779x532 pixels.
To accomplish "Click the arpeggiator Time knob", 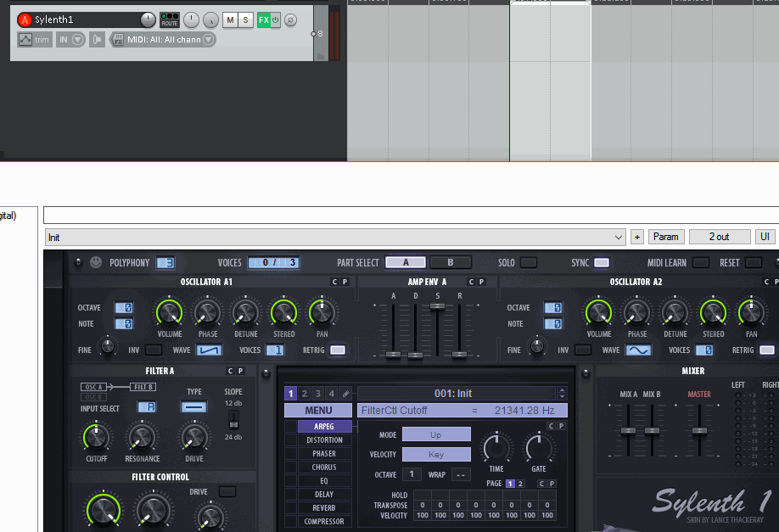I will pos(496,447).
